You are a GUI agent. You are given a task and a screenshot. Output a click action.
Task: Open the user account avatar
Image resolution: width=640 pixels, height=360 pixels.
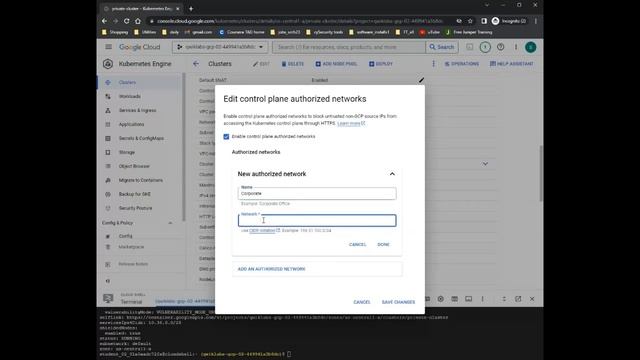click(531, 47)
